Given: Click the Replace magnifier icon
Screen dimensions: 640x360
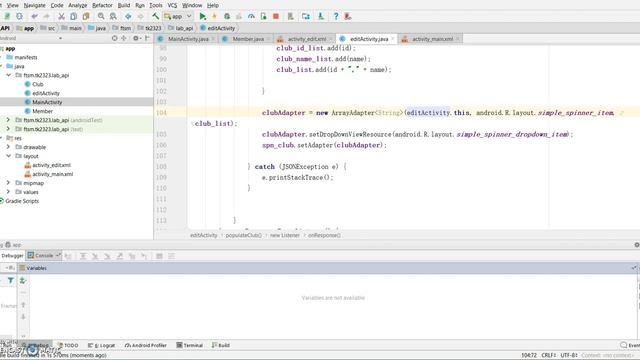Looking at the screenshot, I should coord(113,16).
